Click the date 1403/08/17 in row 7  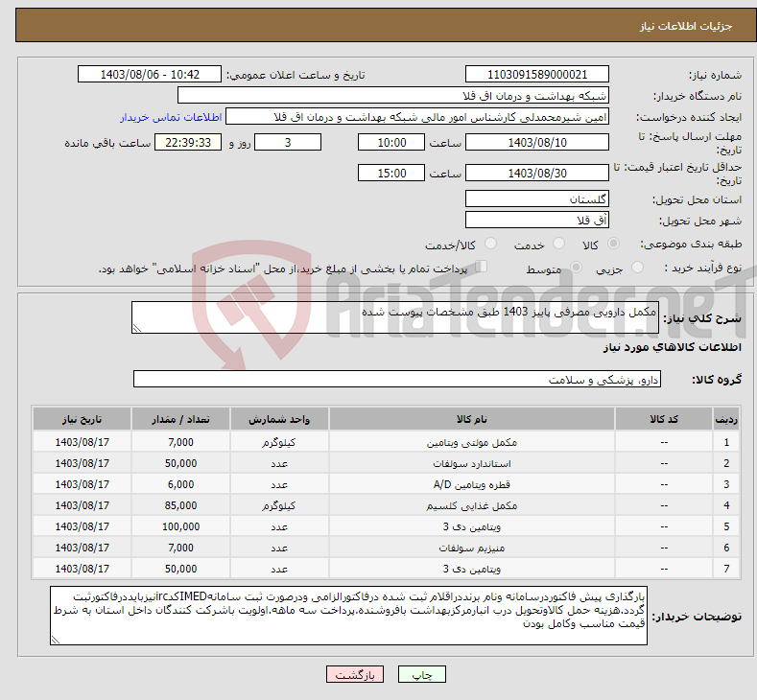point(83,569)
